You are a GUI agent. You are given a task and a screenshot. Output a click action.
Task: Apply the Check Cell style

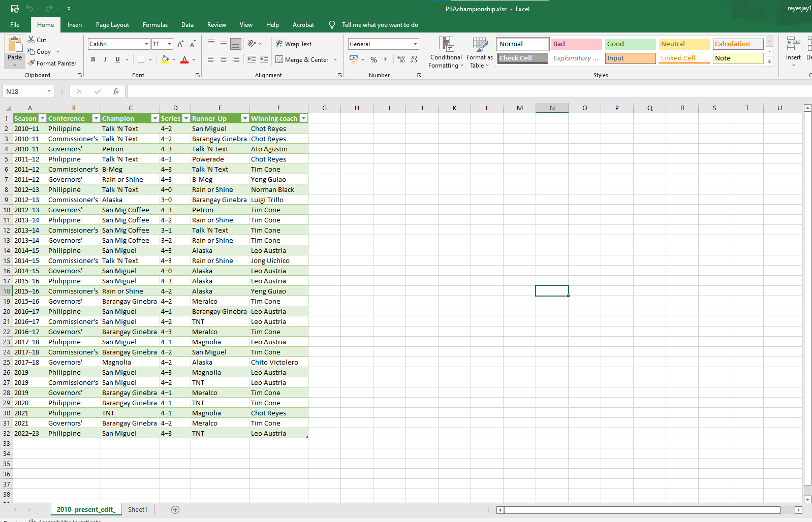pyautogui.click(x=522, y=58)
